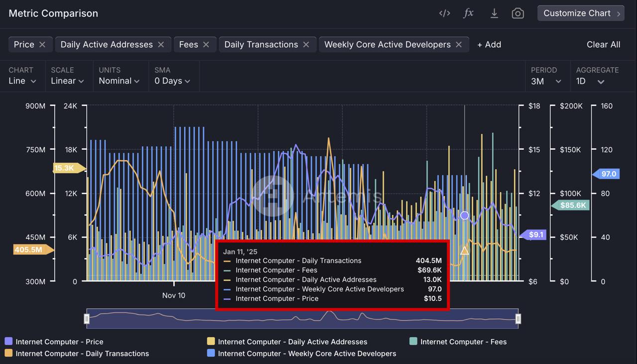The height and width of the screenshot is (364, 637).
Task: Remove the Daily Active Addresses chip
Action: 161,44
